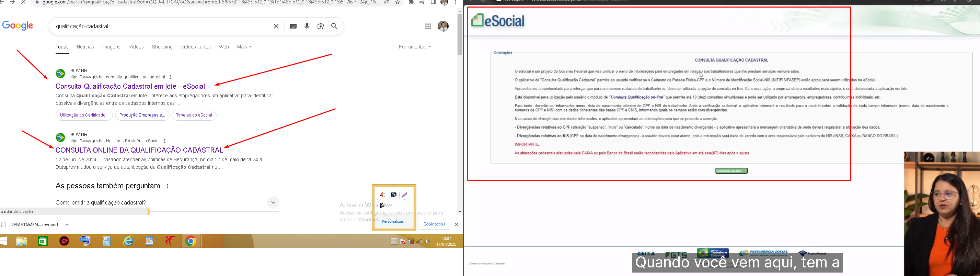Submit search with the magnifier icon
The height and width of the screenshot is (276, 980).
coord(334,26)
